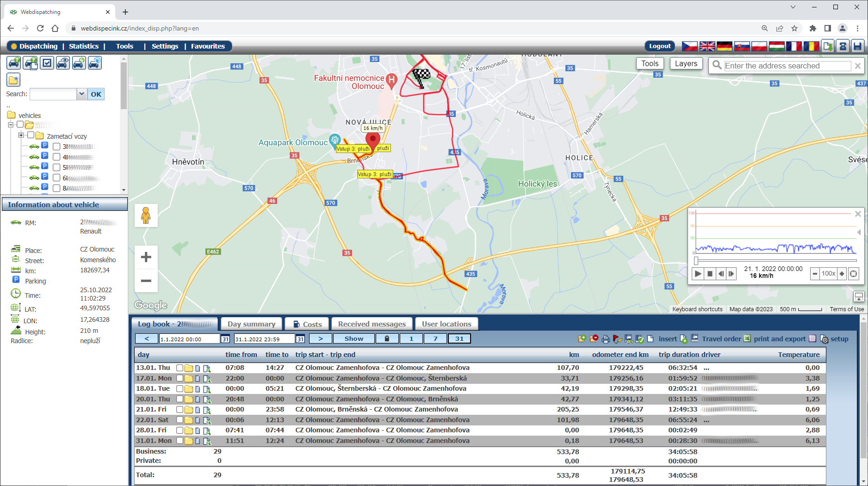Click the Logout button
The height and width of the screenshot is (486, 868).
point(659,46)
